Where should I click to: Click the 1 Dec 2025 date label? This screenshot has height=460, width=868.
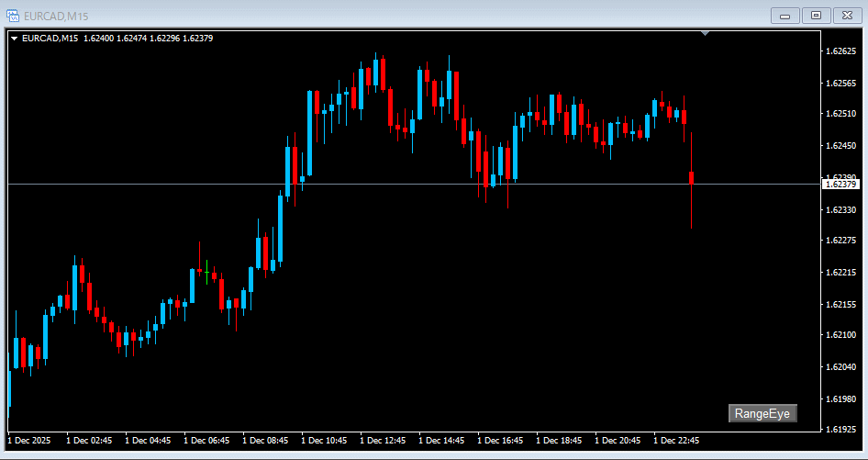(x=30, y=441)
